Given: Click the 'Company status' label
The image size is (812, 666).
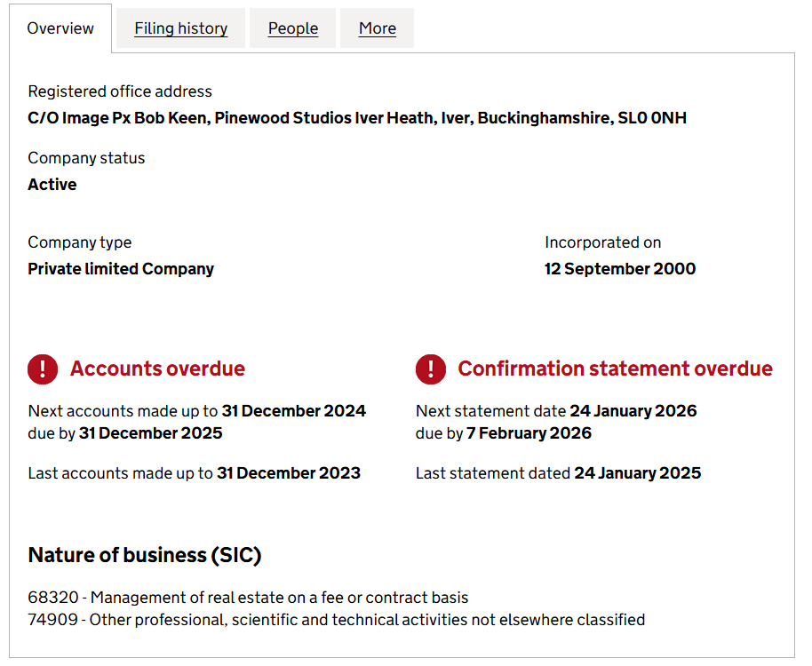Looking at the screenshot, I should click(x=86, y=158).
